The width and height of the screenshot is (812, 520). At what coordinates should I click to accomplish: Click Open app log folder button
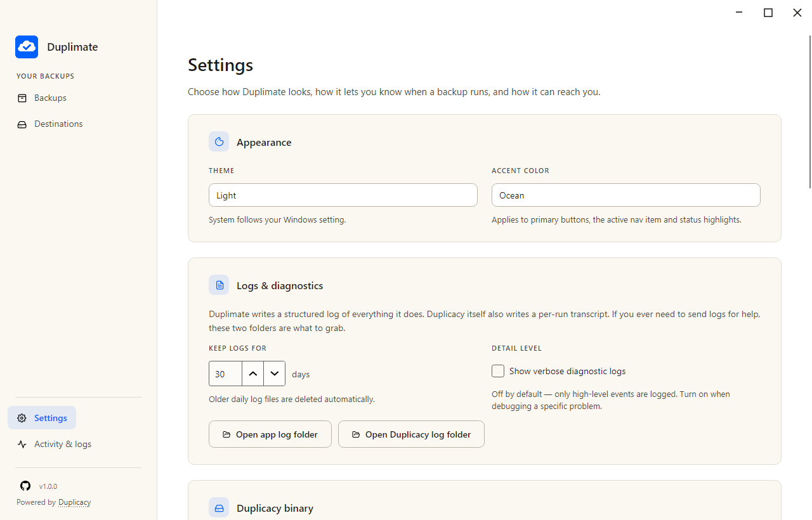click(270, 434)
